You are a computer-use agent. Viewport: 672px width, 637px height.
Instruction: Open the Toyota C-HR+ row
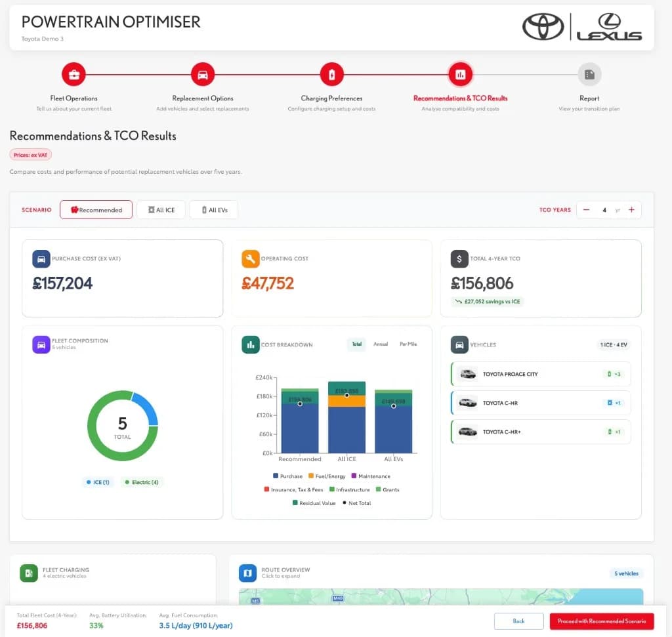pyautogui.click(x=541, y=432)
